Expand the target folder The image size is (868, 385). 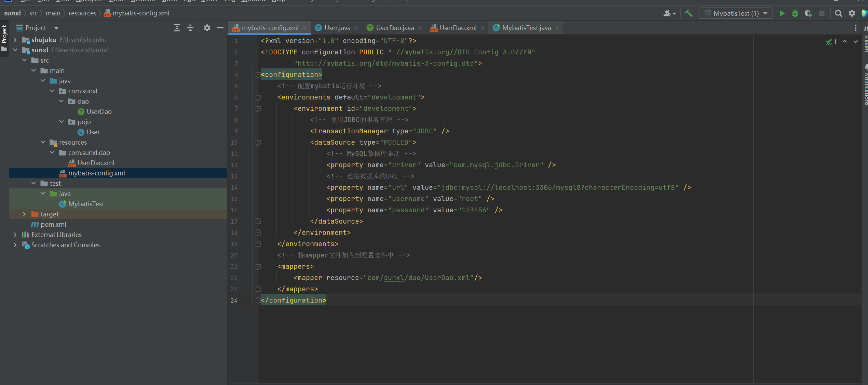tap(24, 214)
